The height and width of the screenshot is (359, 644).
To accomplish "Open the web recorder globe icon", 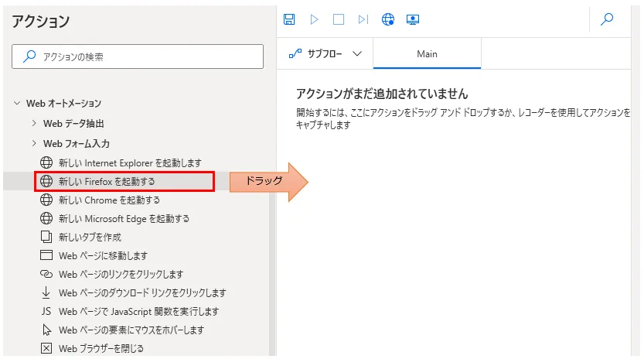I will (388, 19).
